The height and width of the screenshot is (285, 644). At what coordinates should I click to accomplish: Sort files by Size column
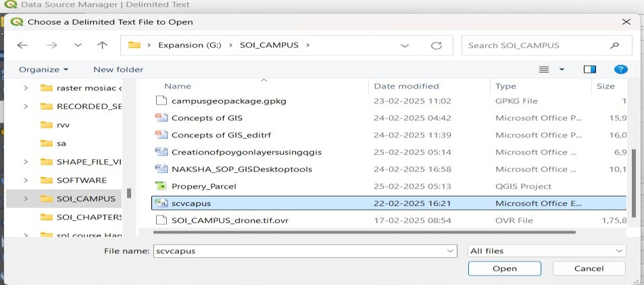[605, 86]
